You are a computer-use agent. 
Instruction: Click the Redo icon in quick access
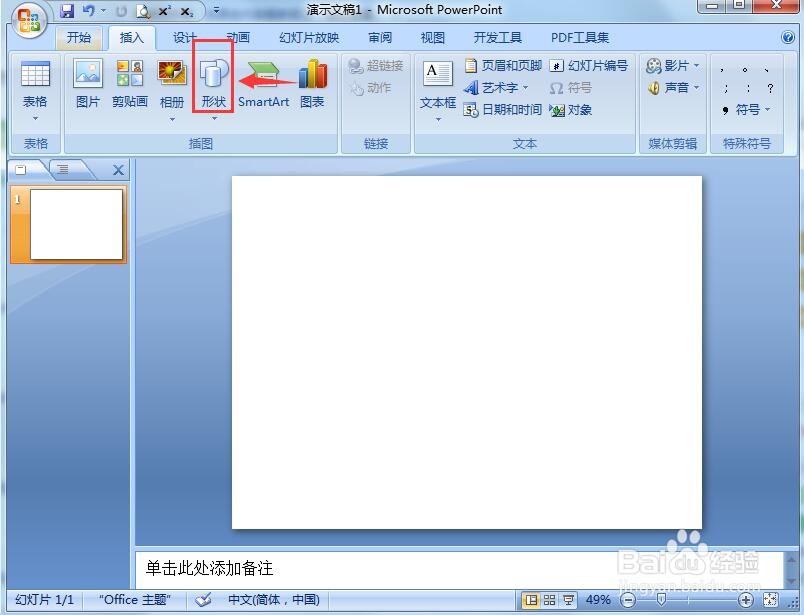121,11
